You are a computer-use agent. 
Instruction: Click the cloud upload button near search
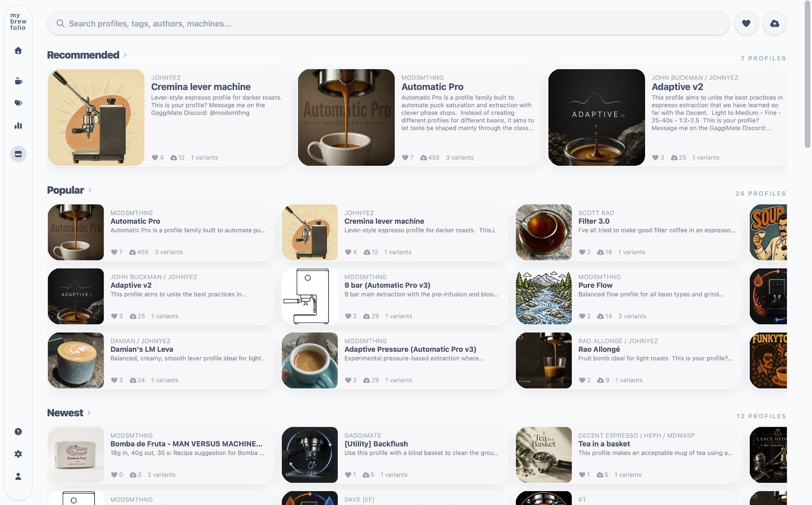point(774,23)
